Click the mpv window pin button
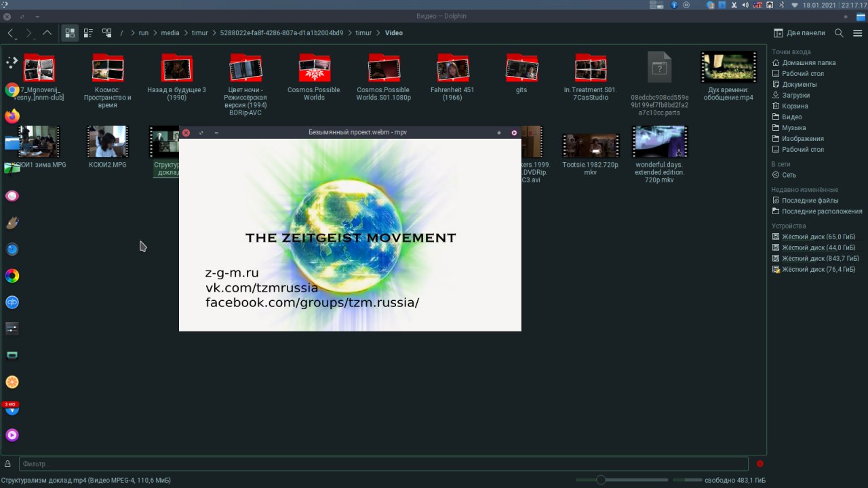 pyautogui.click(x=499, y=133)
